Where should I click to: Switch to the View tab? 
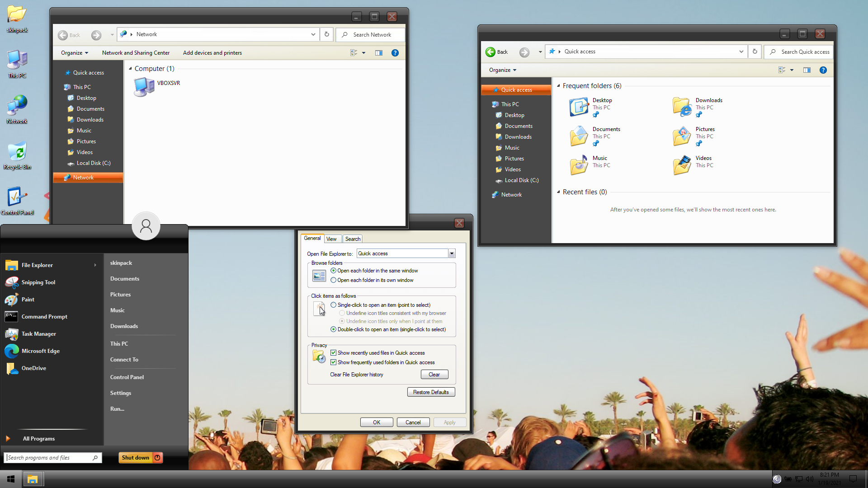[x=331, y=239]
